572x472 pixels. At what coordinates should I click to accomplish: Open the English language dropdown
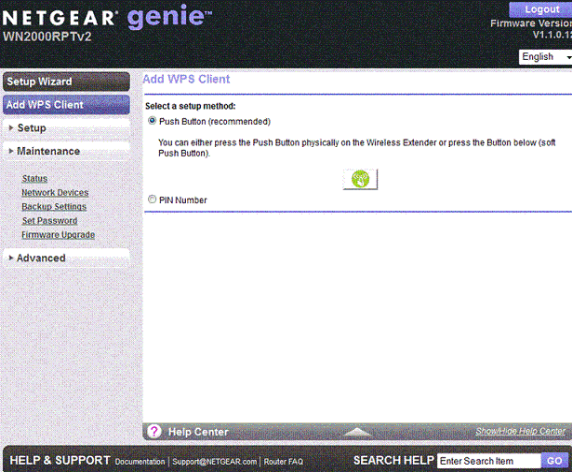coord(545,57)
